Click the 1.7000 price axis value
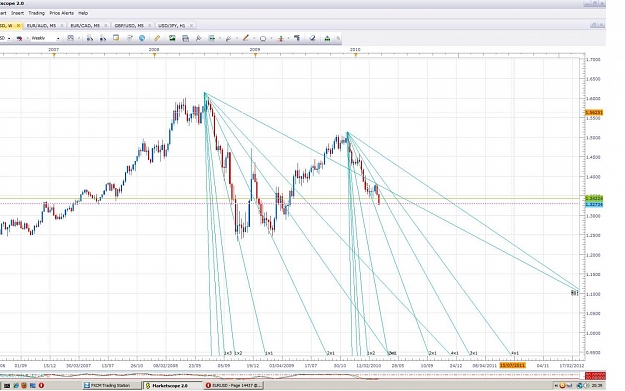Viewport: 625px width, 391px height. (x=594, y=59)
